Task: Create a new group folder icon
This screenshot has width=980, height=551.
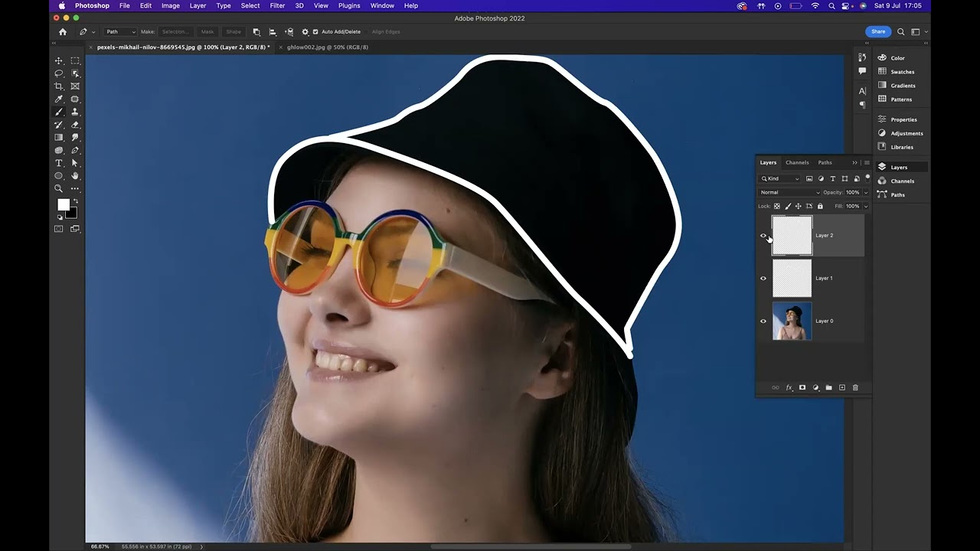Action: point(828,388)
